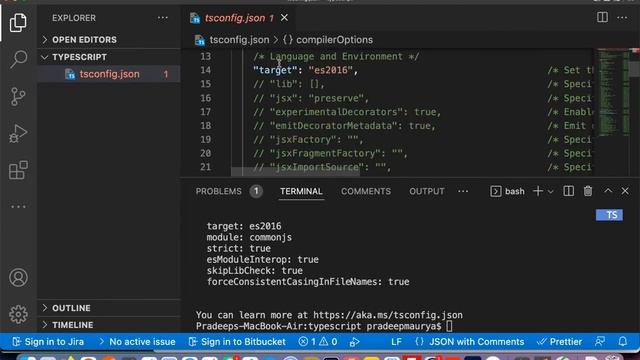The width and height of the screenshot is (640, 360).
Task: Click Sign in to Bitbucket status item
Action: pos(237,342)
